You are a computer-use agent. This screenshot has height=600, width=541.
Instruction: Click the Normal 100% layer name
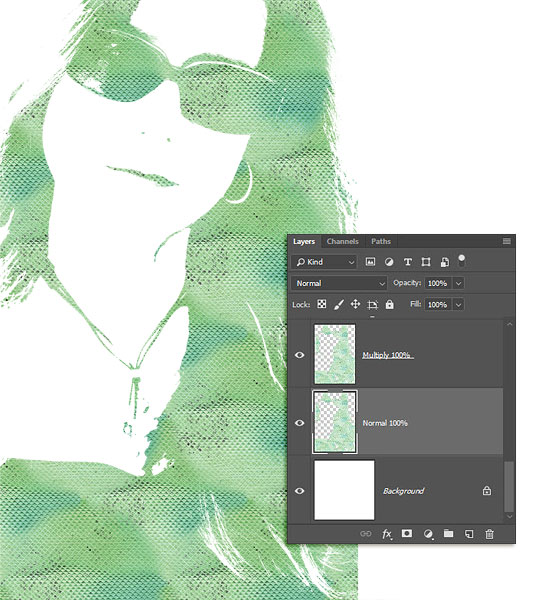tap(385, 423)
